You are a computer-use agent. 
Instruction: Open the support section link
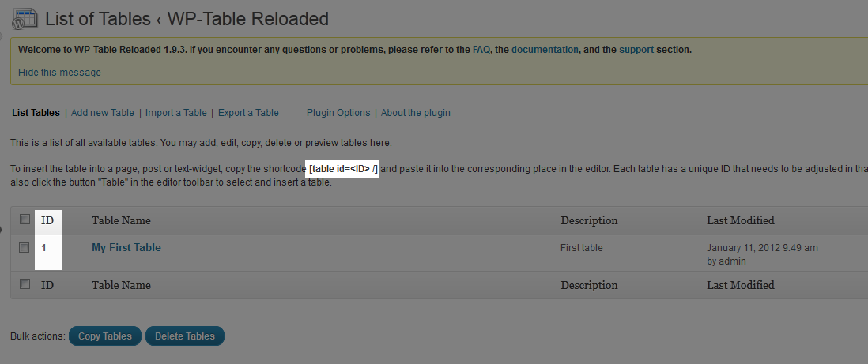tap(636, 49)
